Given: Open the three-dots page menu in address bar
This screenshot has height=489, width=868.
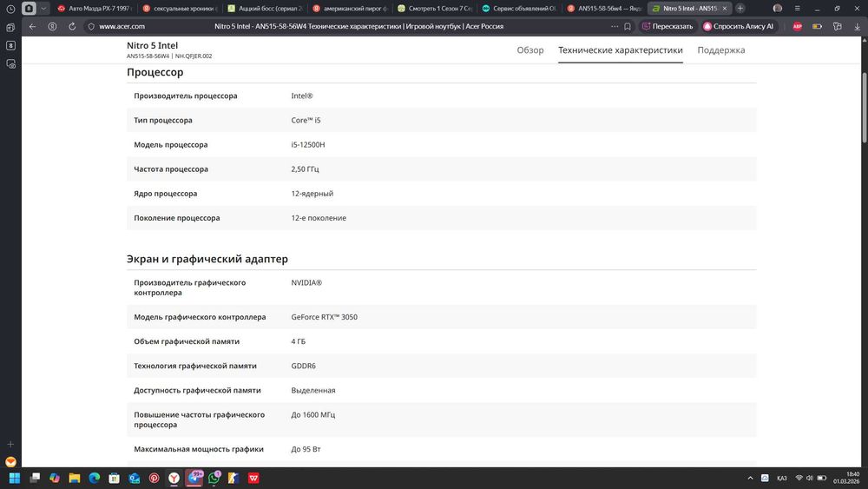Looking at the screenshot, I should [x=615, y=26].
